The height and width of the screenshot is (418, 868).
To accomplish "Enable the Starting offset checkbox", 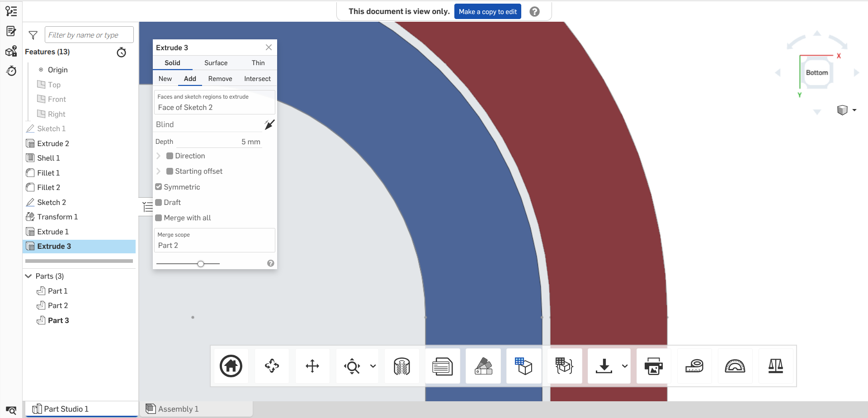I will click(x=170, y=171).
